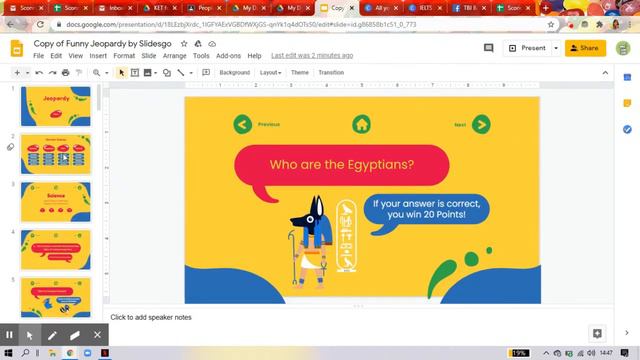The height and width of the screenshot is (360, 640).
Task: Expand the insert image dropdown arrow
Action: click(156, 73)
